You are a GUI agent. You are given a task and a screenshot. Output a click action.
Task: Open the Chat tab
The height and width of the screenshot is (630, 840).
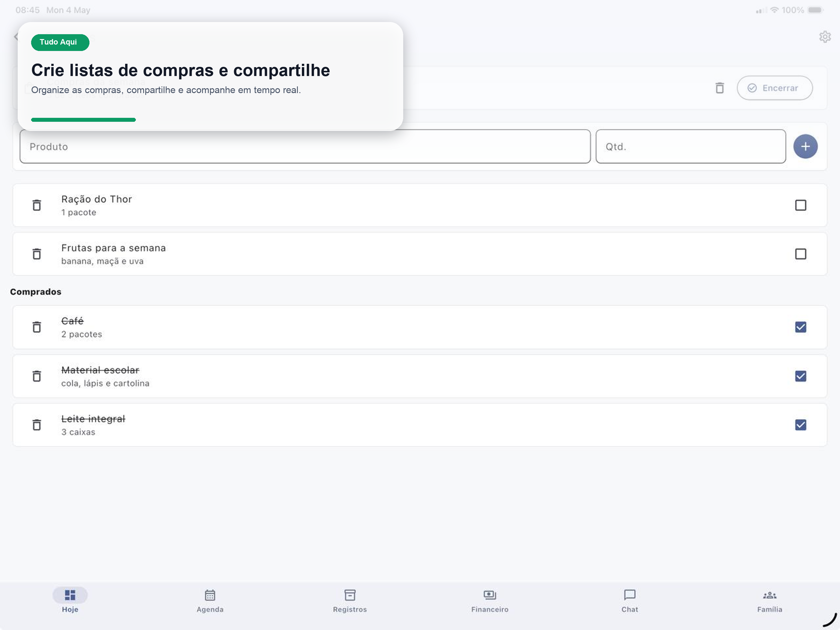point(630,600)
